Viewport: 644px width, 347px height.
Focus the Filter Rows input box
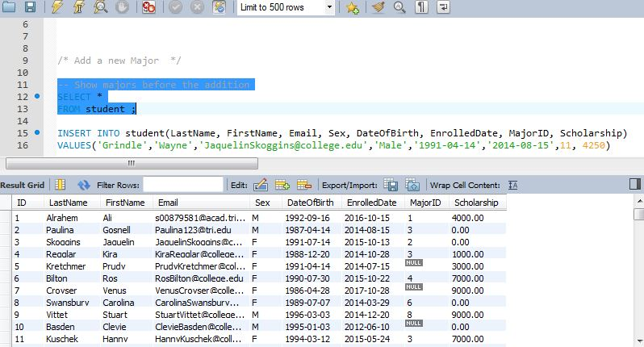point(183,185)
